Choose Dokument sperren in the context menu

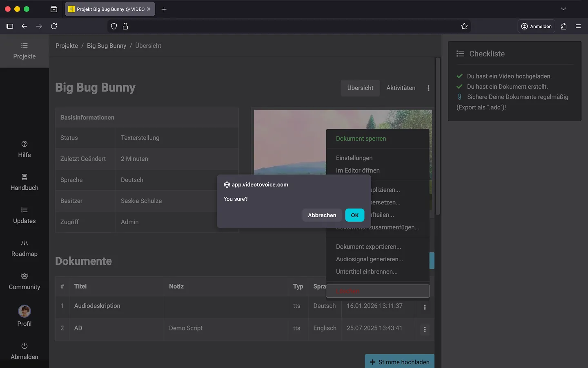(361, 139)
